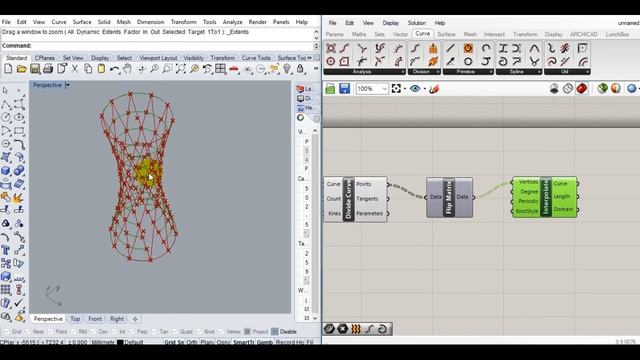Click the padlock Lock objects icon

300,69
